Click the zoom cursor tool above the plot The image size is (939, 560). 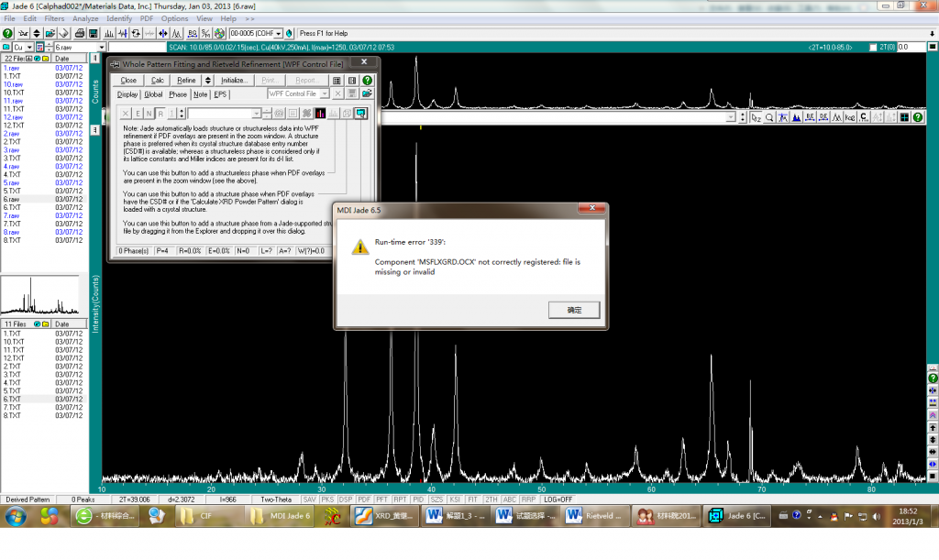point(756,118)
